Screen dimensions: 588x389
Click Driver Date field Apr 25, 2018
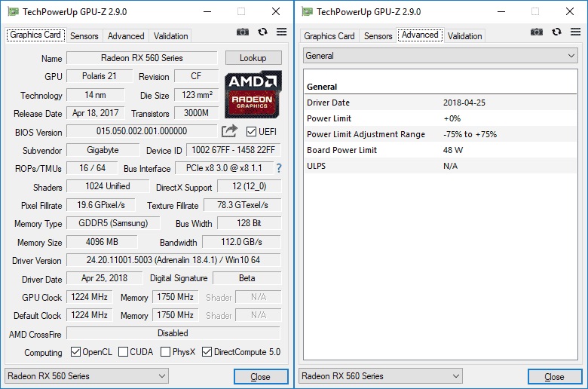(105, 278)
